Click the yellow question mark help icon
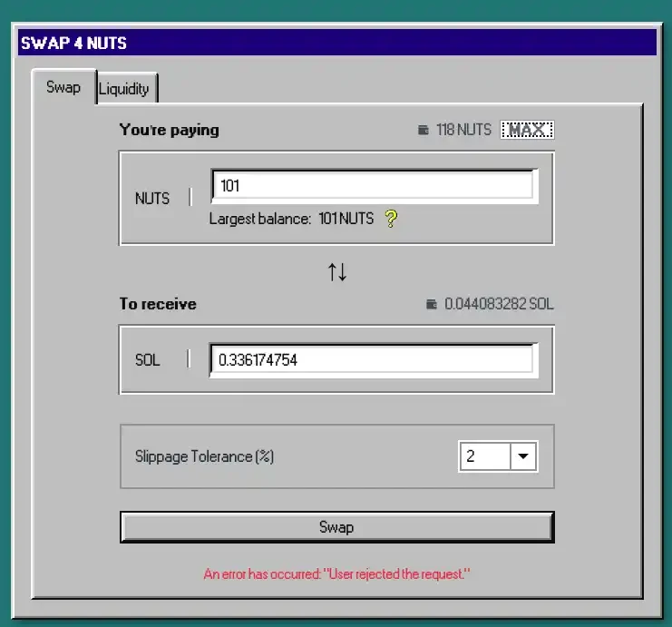 click(x=391, y=219)
